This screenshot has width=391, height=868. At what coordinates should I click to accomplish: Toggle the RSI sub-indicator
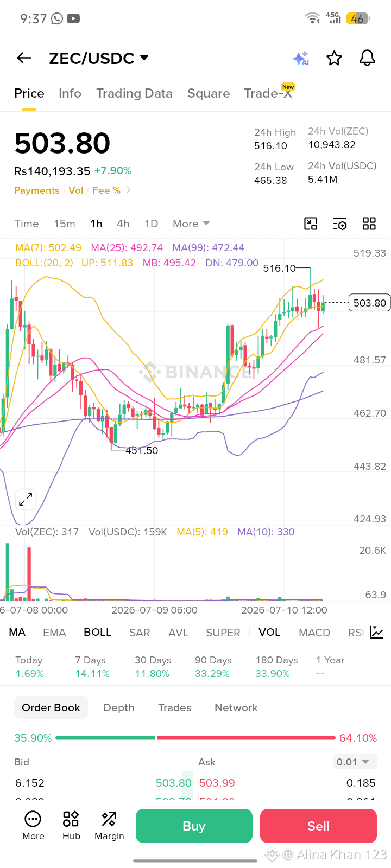356,633
